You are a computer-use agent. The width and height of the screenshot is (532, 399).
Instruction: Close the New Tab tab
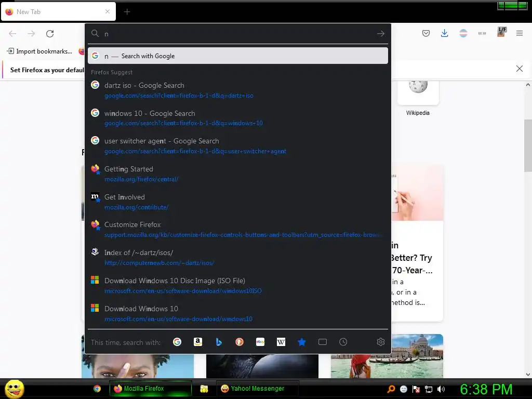point(108,11)
